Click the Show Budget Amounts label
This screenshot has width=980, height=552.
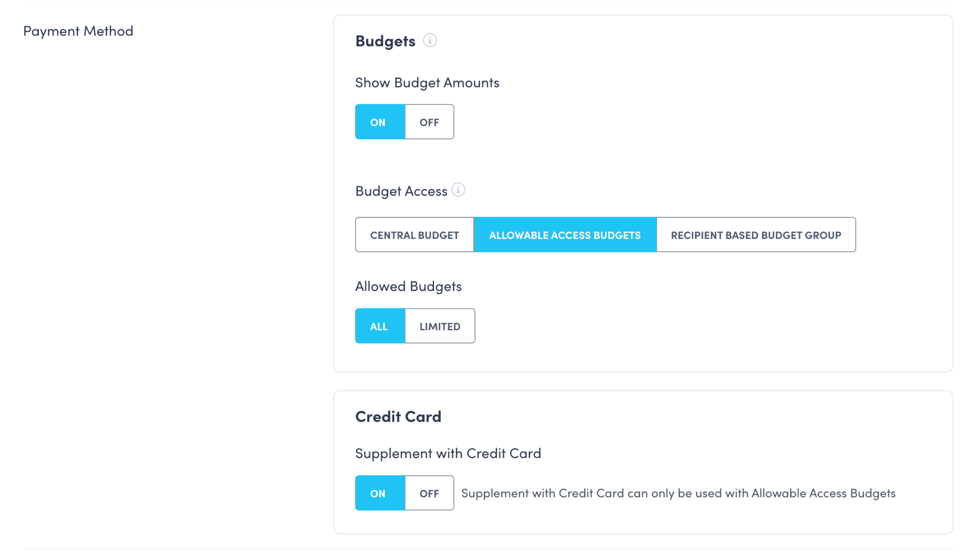(427, 83)
